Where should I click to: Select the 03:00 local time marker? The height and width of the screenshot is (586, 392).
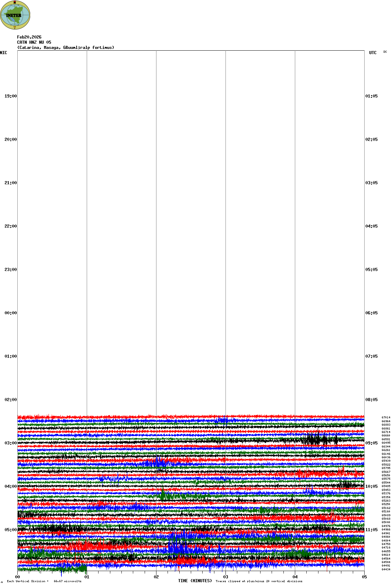[10, 443]
